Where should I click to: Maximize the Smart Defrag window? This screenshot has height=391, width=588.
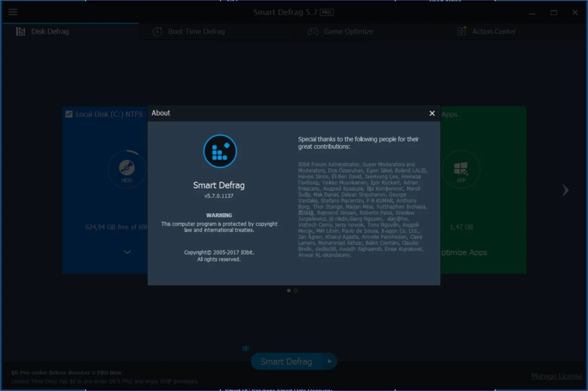pyautogui.click(x=554, y=13)
